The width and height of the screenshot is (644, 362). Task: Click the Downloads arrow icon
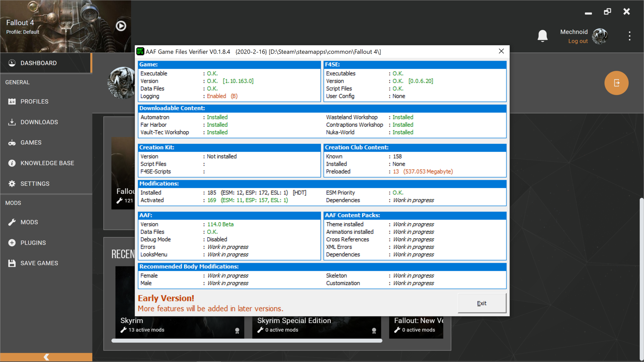tap(12, 122)
